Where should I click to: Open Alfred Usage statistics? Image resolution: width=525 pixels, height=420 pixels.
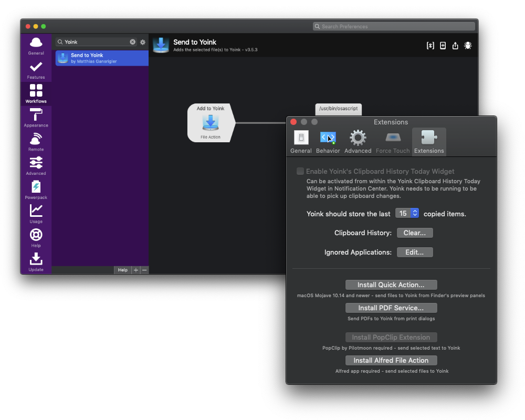36,214
